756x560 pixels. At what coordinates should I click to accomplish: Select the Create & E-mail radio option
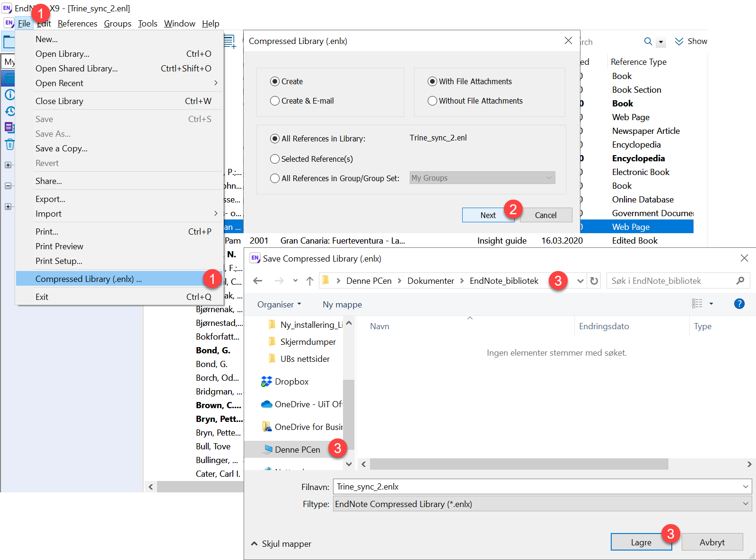[x=275, y=101]
